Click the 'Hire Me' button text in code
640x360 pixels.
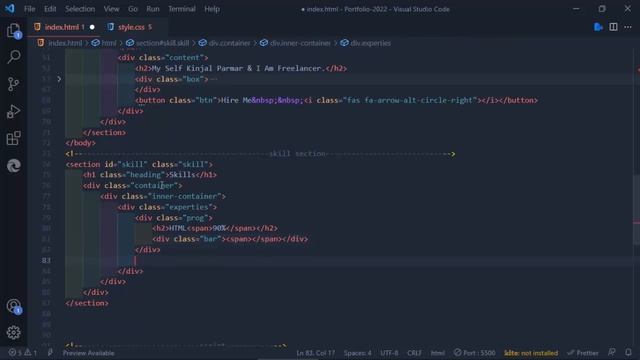click(236, 100)
